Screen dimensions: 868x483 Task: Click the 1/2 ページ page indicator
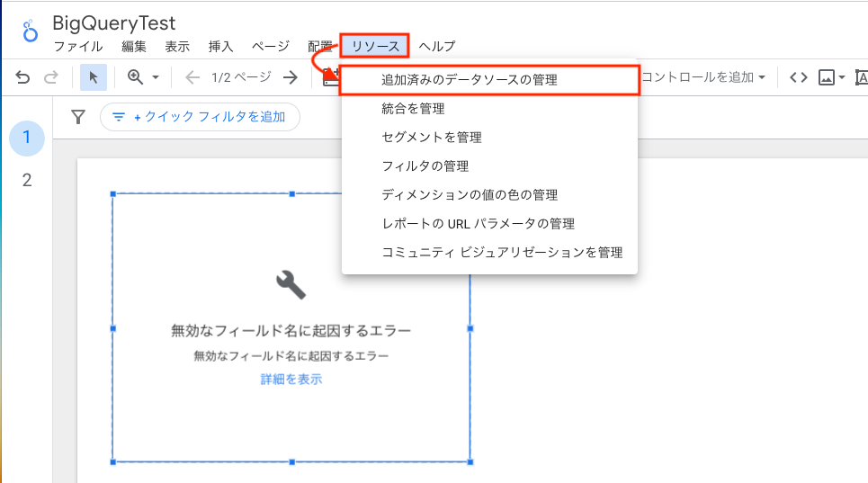coord(241,77)
